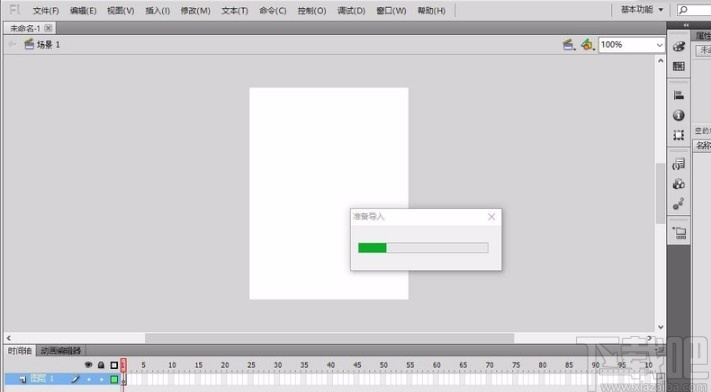Open the Motion Presets panel icon

coord(679,204)
